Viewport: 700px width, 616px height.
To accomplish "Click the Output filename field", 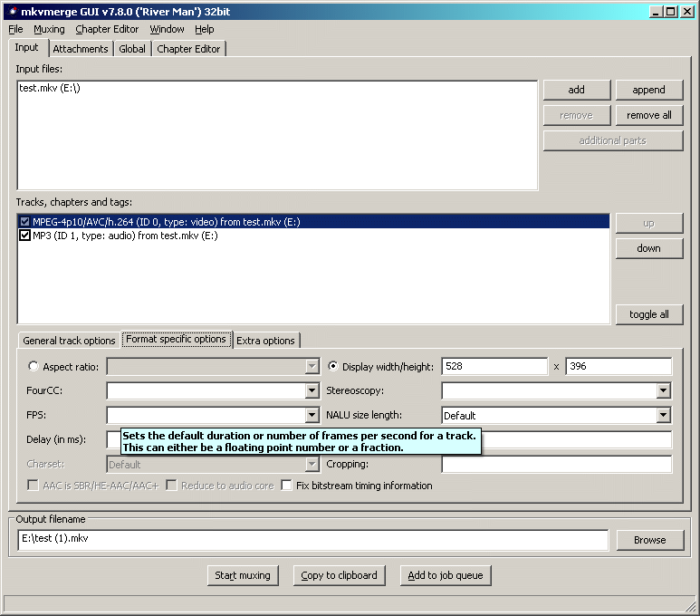I will coord(313,540).
